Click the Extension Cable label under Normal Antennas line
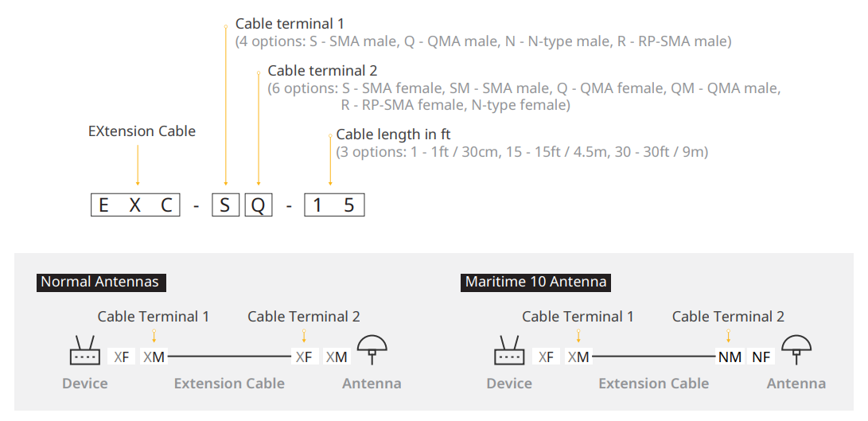Image resolution: width=868 pixels, height=421 pixels. pos(229,384)
